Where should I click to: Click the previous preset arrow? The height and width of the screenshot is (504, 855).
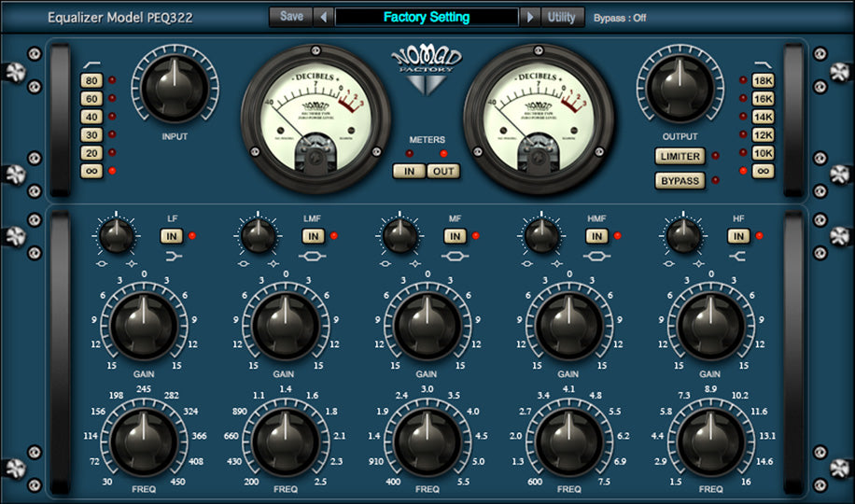click(324, 17)
